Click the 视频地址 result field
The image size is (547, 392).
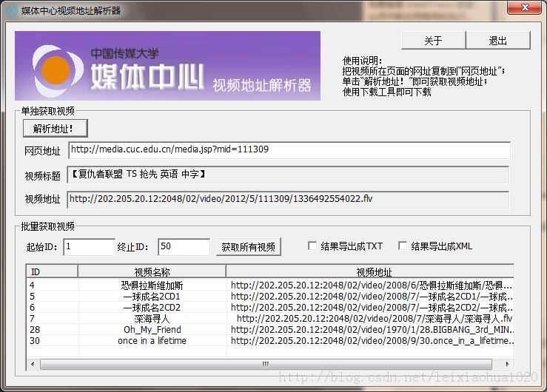point(288,199)
